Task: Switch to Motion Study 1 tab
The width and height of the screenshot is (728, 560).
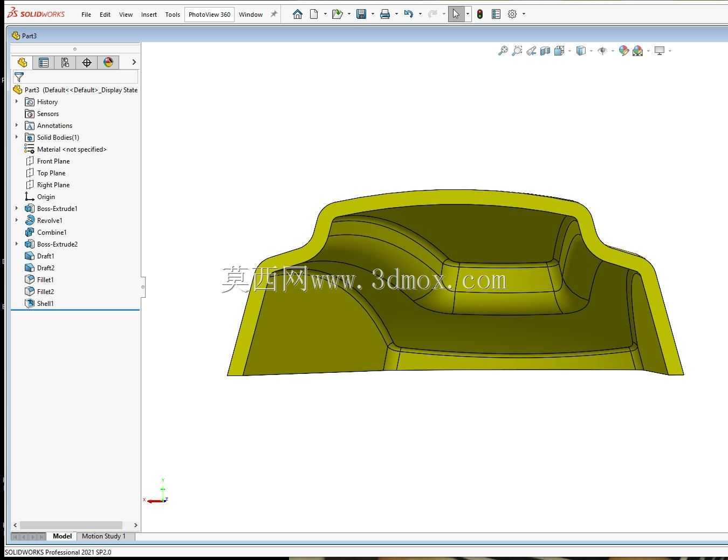Action: 104,536
